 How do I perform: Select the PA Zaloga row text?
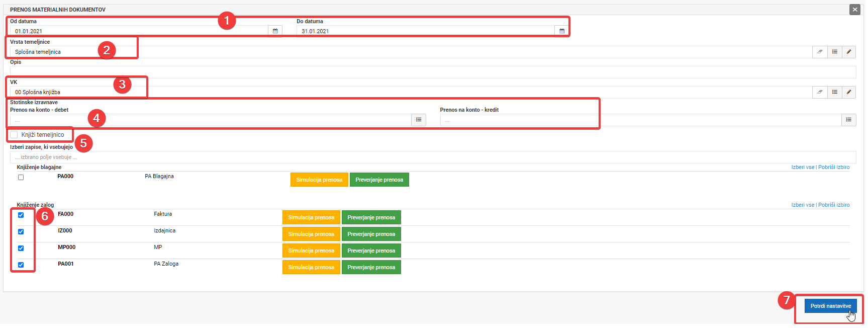click(166, 264)
